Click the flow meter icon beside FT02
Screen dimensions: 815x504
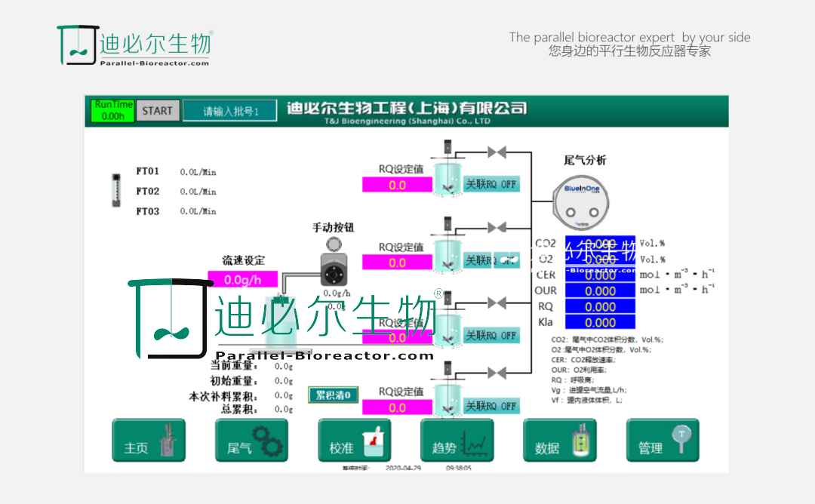116,190
